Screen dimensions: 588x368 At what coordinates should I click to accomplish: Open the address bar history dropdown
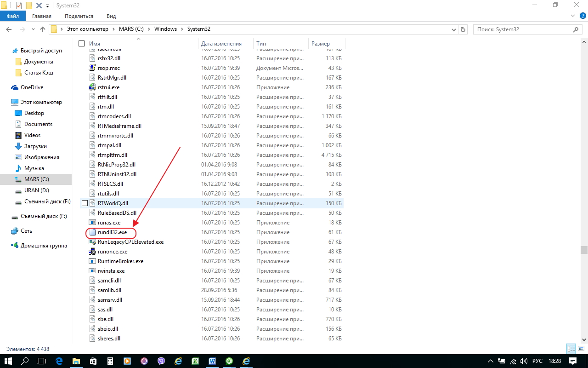tap(454, 29)
